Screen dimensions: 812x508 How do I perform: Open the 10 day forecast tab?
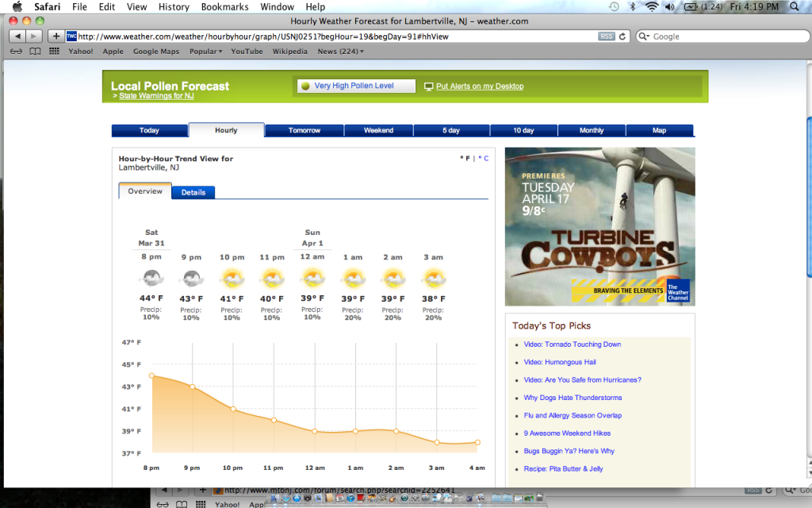point(523,129)
